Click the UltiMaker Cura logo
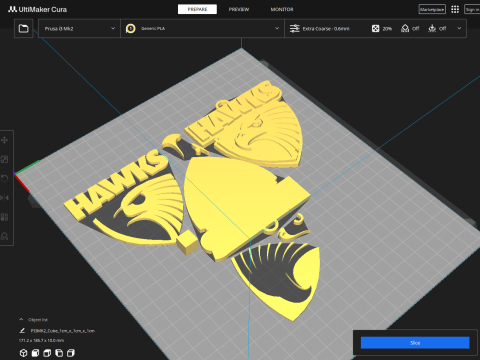 pyautogui.click(x=37, y=9)
